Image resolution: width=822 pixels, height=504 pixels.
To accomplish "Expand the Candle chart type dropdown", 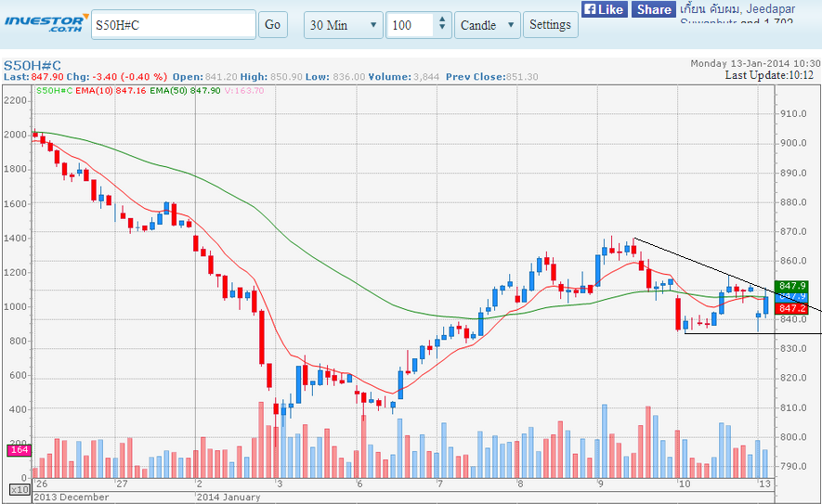I will click(488, 25).
